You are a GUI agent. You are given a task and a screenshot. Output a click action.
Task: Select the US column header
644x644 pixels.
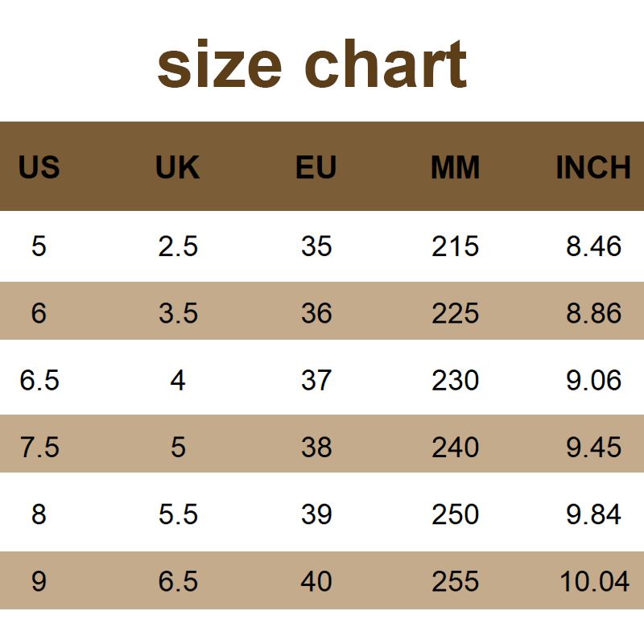pos(39,167)
